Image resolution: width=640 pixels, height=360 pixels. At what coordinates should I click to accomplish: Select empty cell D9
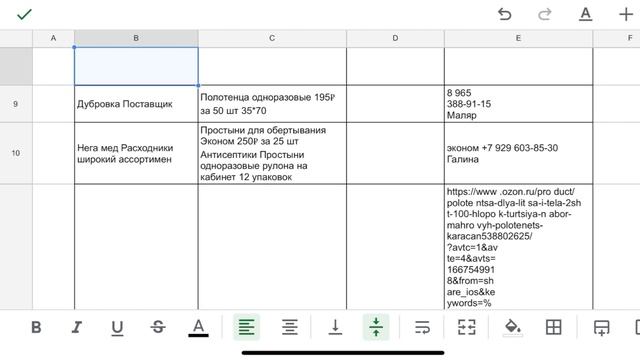tap(395, 104)
